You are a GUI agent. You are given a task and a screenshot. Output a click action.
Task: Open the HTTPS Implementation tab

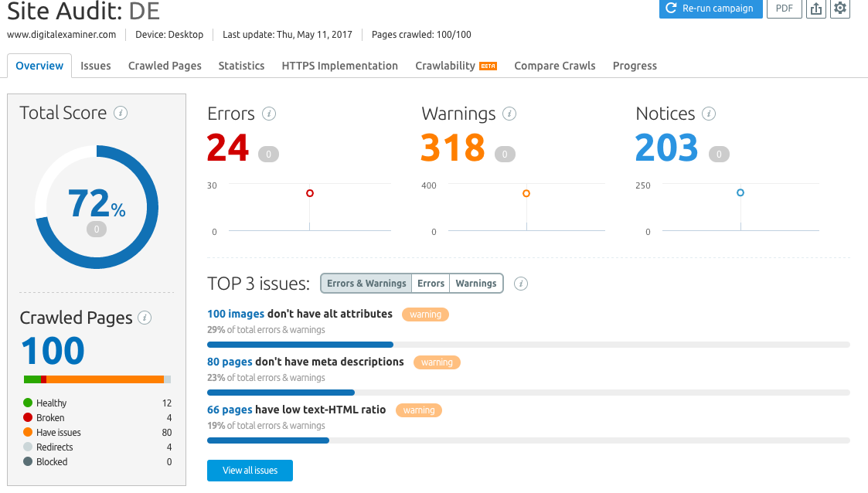point(339,66)
